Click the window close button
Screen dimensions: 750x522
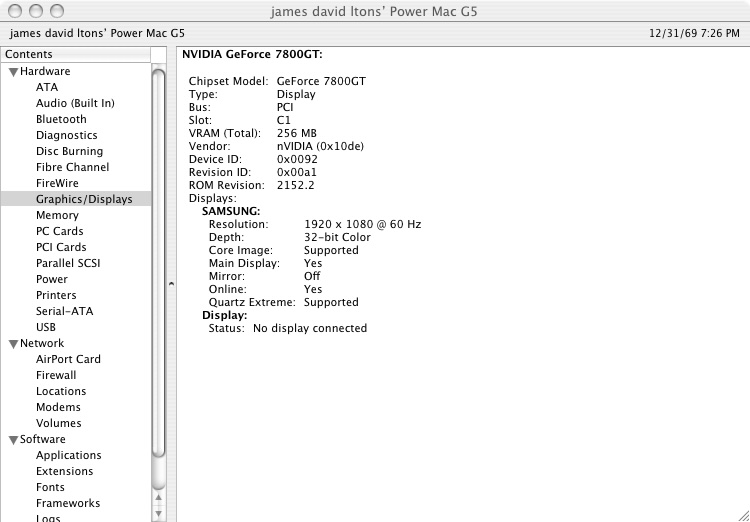coord(15,11)
